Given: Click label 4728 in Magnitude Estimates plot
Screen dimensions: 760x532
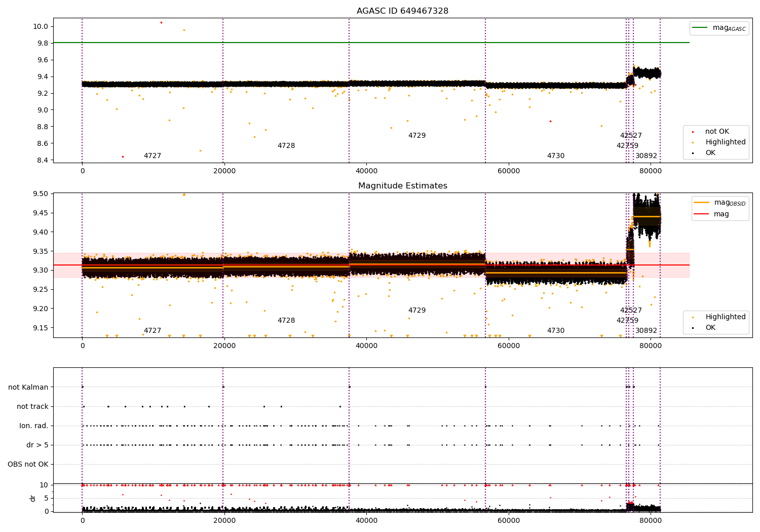Looking at the screenshot, I should pyautogui.click(x=286, y=321).
